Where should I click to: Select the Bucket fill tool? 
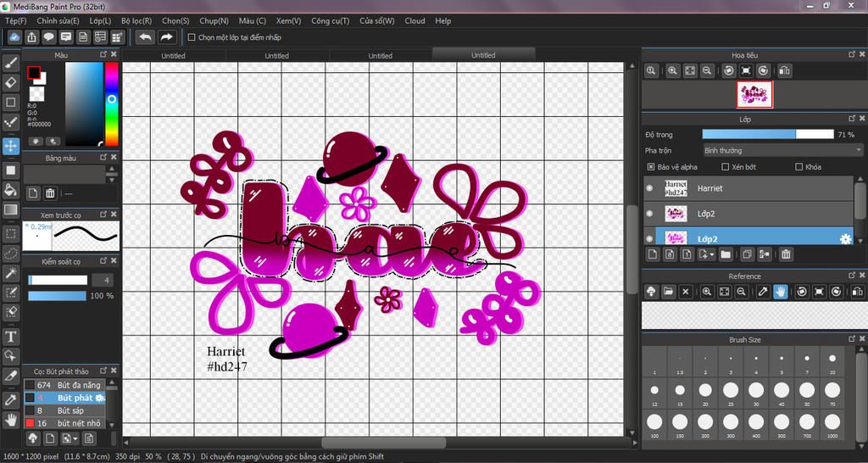point(10,190)
